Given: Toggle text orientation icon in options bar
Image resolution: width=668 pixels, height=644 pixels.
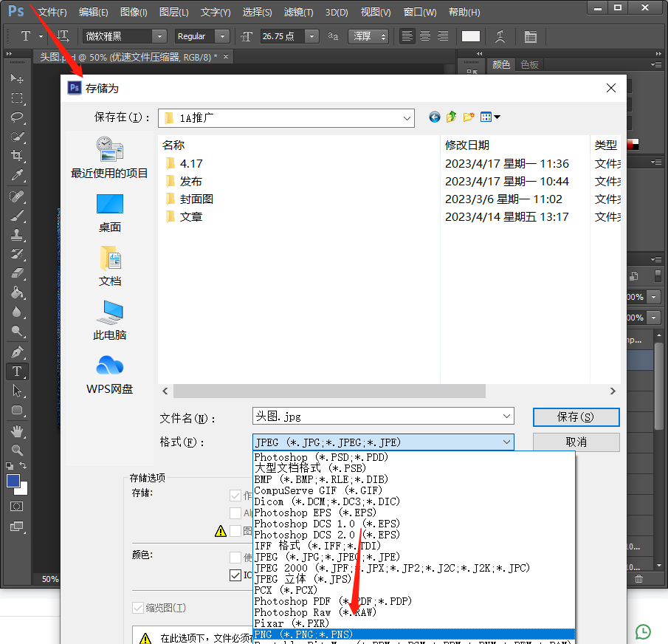Looking at the screenshot, I should 63,36.
